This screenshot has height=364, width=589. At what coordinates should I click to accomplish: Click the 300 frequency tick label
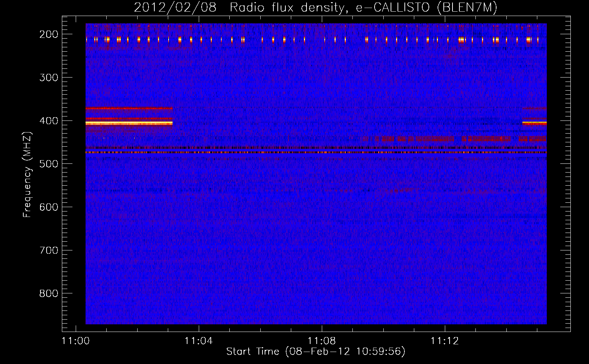[49, 78]
